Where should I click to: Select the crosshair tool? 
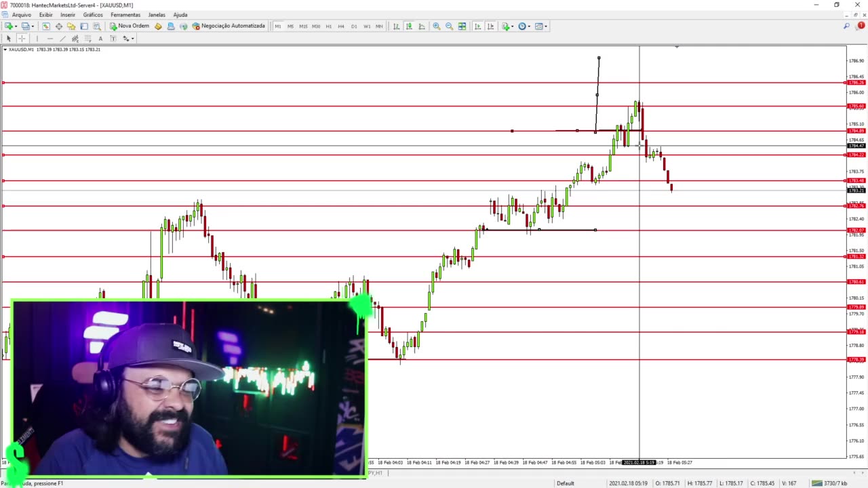click(x=22, y=39)
